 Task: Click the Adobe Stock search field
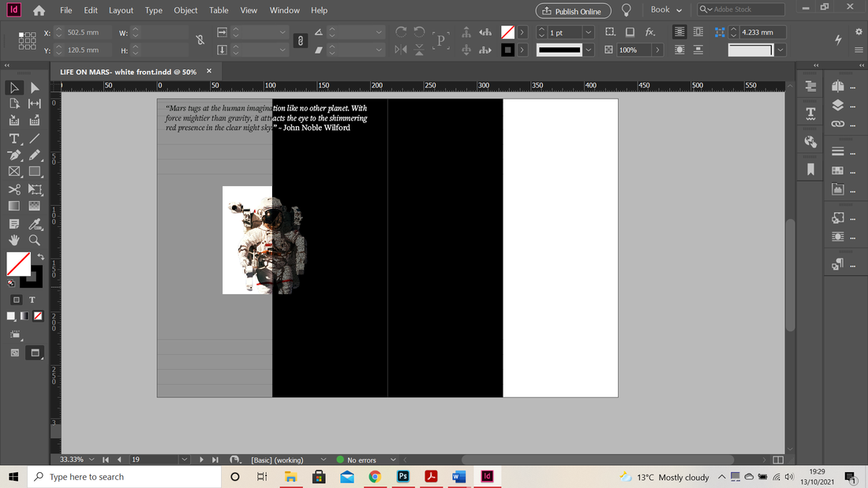[741, 9]
